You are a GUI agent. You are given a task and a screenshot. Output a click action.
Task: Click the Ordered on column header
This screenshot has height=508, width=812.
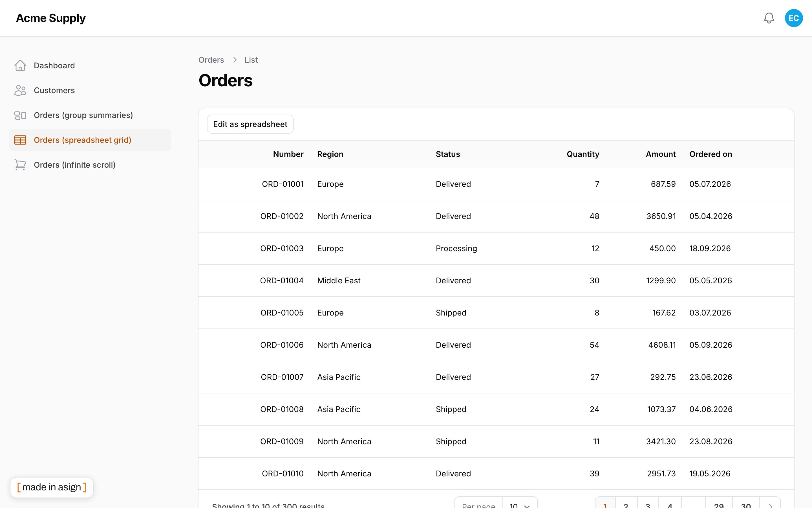(710, 154)
